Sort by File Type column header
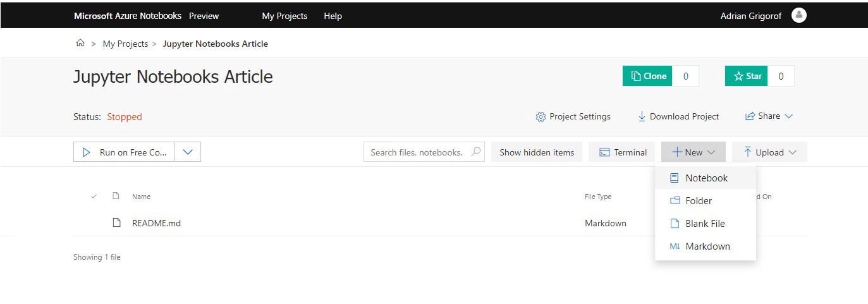 pos(598,197)
